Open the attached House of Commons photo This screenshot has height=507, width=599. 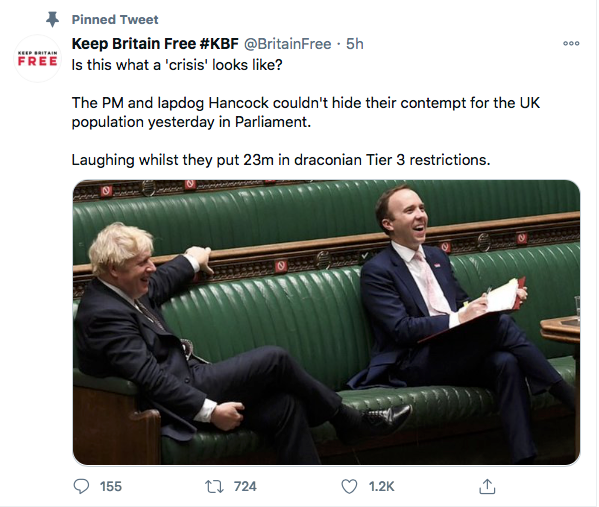click(x=326, y=322)
